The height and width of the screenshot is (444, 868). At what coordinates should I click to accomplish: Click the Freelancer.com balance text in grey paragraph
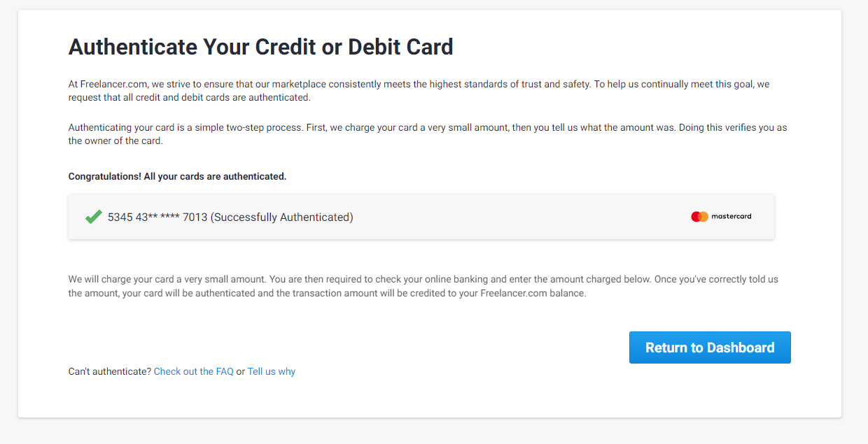click(x=532, y=294)
